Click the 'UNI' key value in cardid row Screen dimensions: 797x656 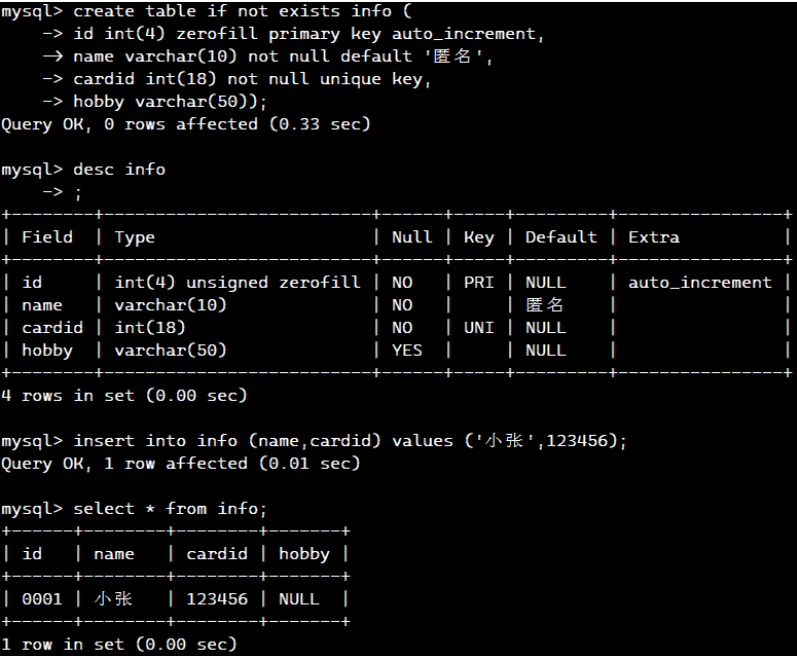(x=478, y=328)
